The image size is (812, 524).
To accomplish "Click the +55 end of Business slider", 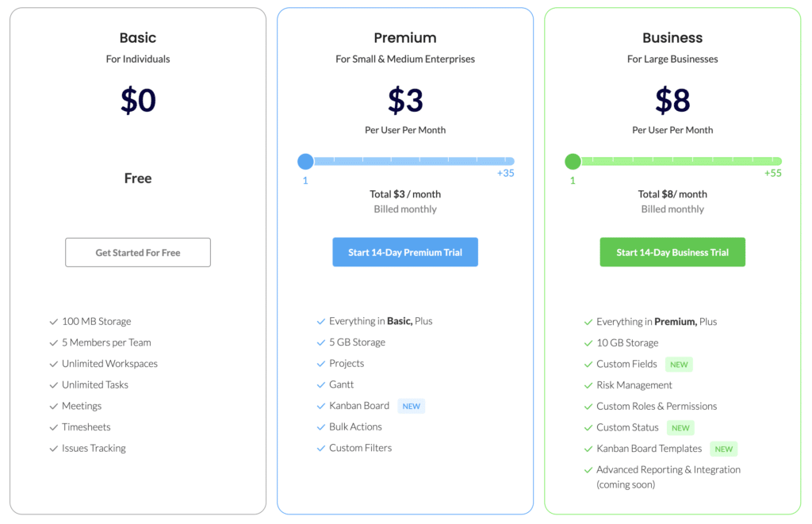I will tap(773, 173).
